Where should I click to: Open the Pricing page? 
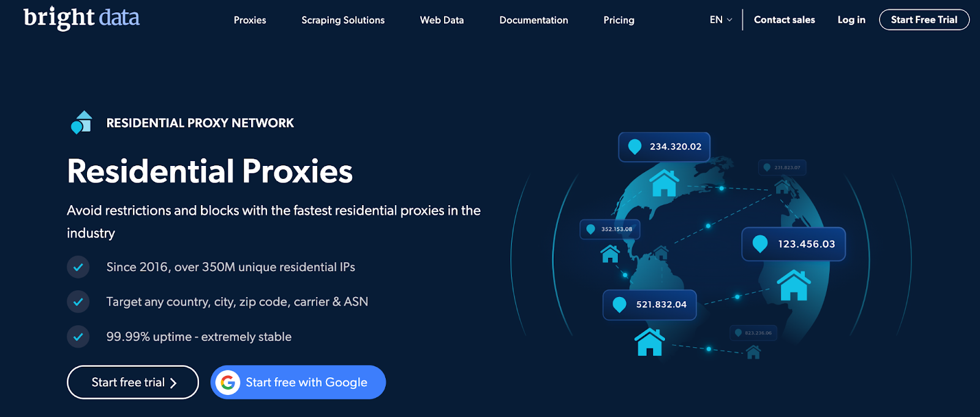pos(619,20)
